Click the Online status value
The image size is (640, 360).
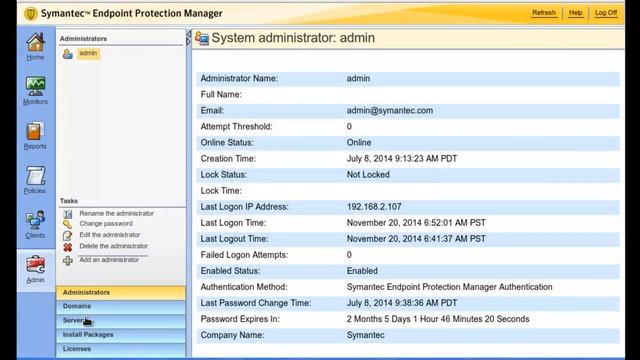coord(359,143)
